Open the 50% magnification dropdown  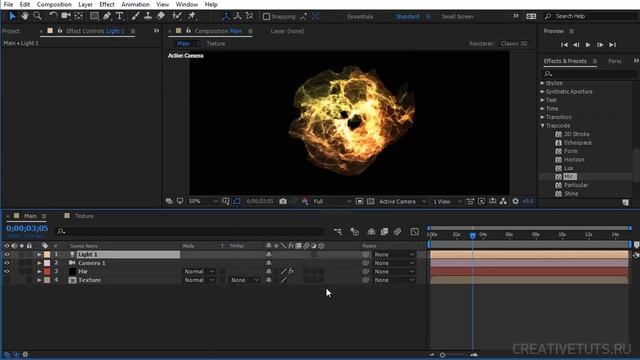click(x=202, y=202)
